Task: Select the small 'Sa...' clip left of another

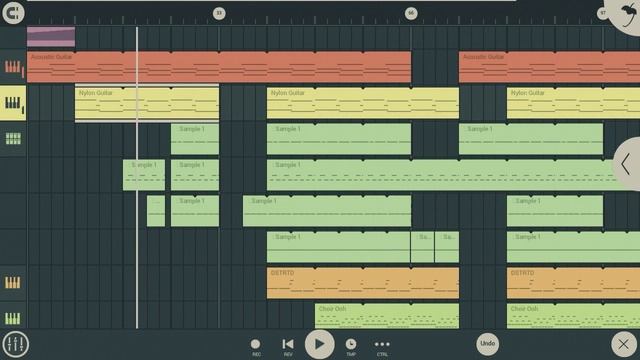Action: (422, 247)
